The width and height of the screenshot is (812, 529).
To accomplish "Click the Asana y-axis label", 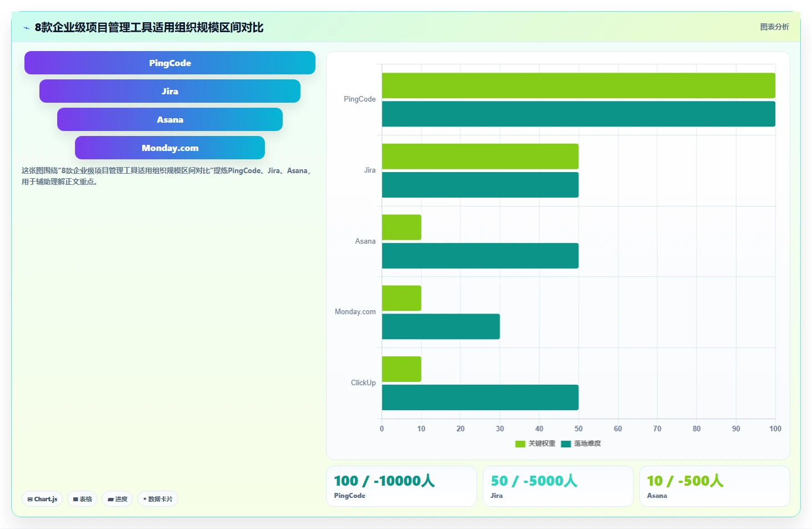I will point(365,241).
